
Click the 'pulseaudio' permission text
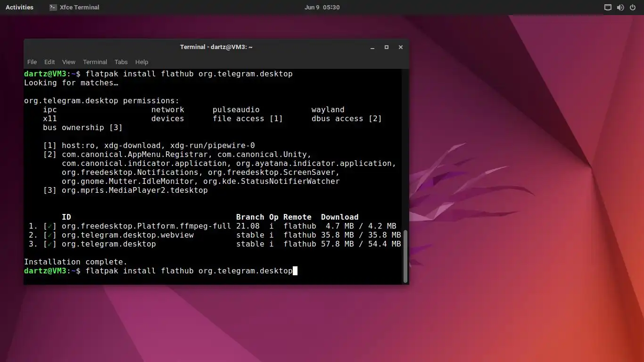(x=236, y=110)
